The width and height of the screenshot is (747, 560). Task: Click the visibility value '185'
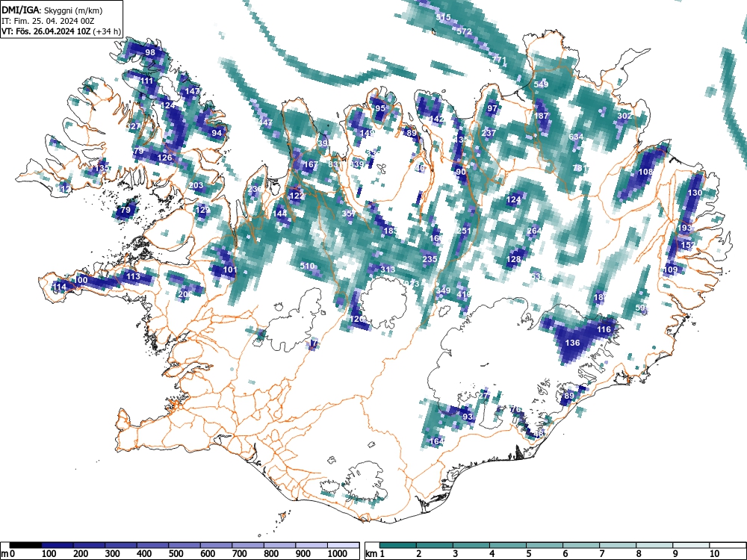point(391,231)
